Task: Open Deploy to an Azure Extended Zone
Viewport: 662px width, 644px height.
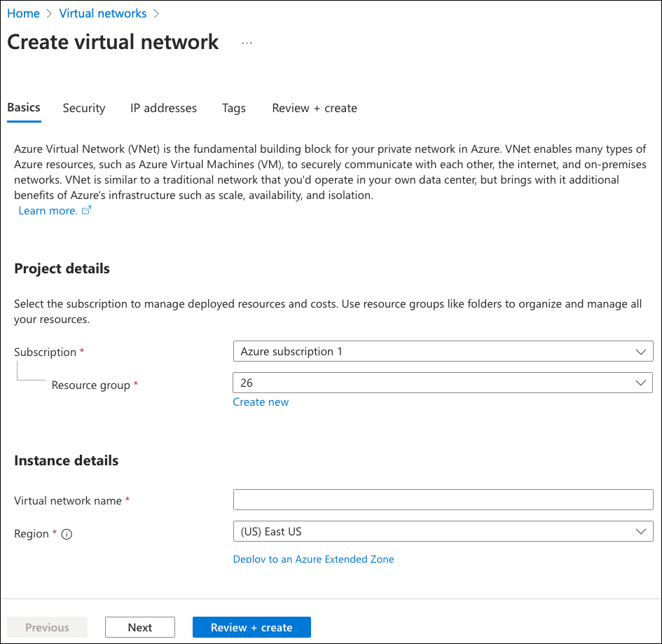Action: [313, 559]
